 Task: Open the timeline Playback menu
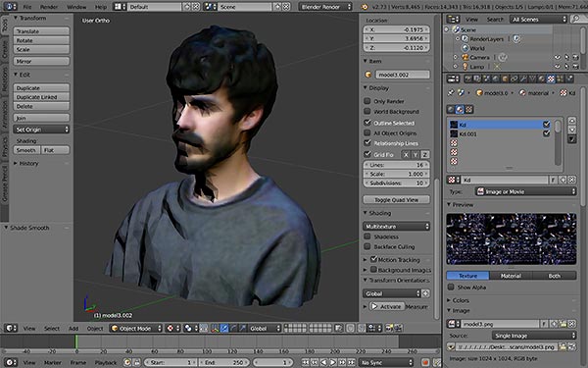click(x=106, y=362)
